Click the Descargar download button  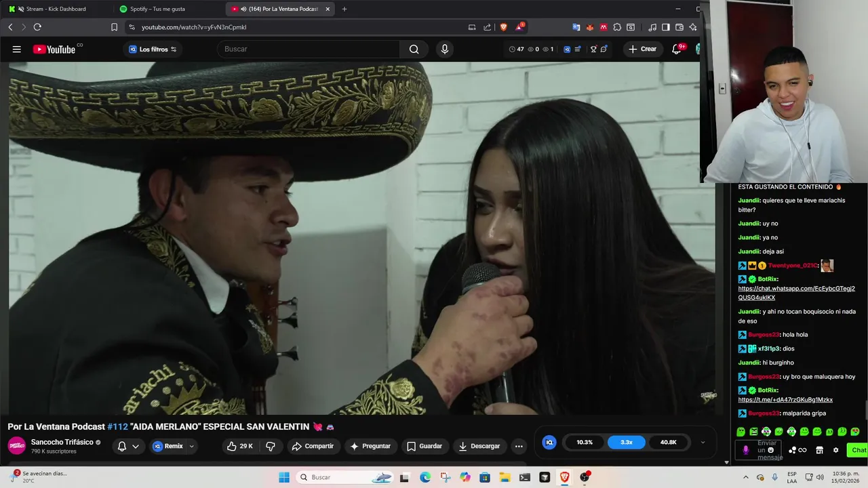point(480,446)
